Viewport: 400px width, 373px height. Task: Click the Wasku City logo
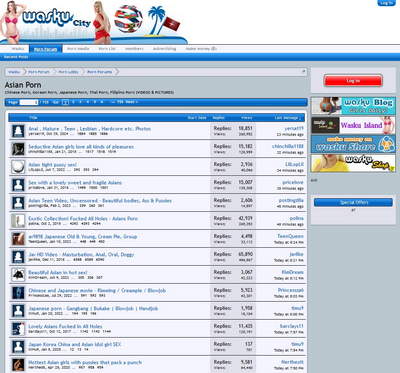(x=56, y=18)
